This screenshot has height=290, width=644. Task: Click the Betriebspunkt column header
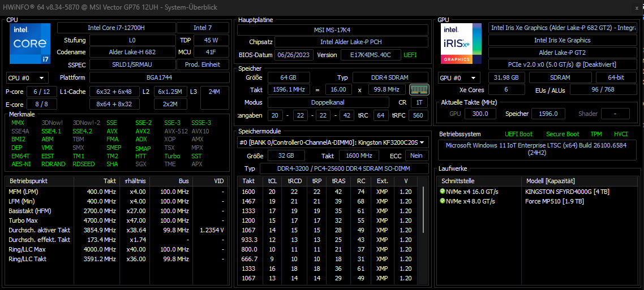(40, 181)
